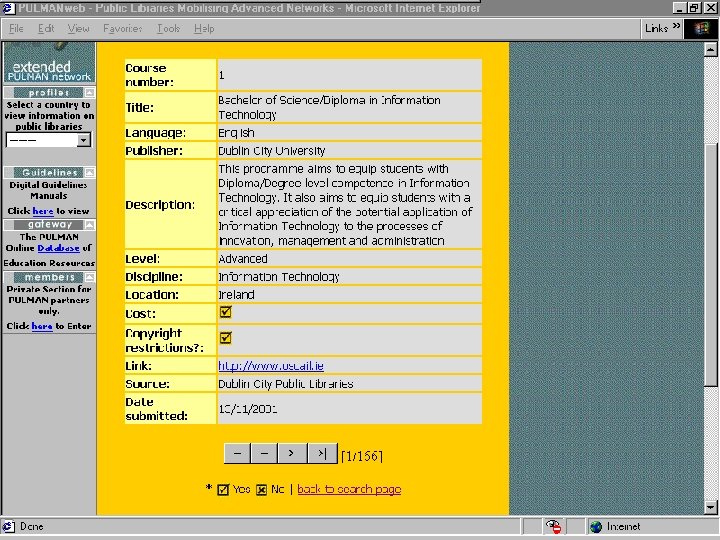The width and height of the screenshot is (720, 540).
Task: Open the View menu
Action: pos(79,28)
